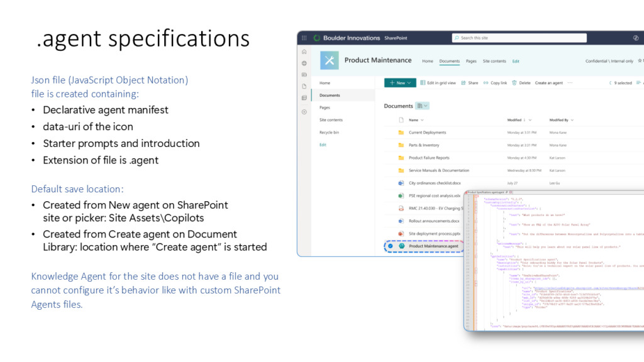Click the Service Manuals & Documentation folder icon
This screenshot has height=362, width=644.
pyautogui.click(x=401, y=170)
